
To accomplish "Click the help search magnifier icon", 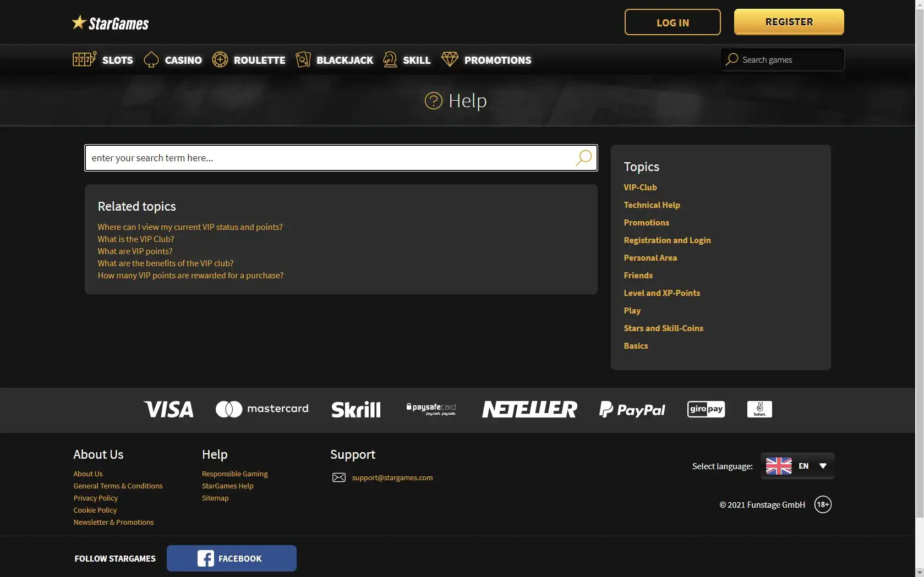I will (583, 158).
